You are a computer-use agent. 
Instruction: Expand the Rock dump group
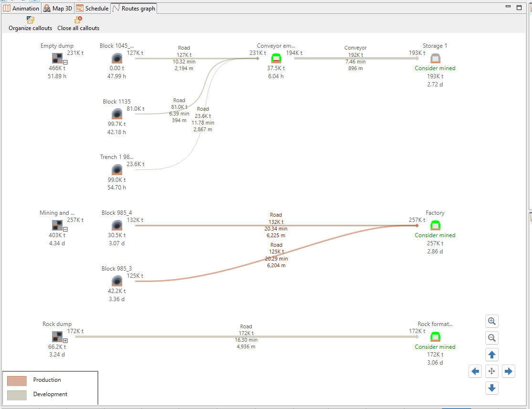pyautogui.click(x=65, y=340)
